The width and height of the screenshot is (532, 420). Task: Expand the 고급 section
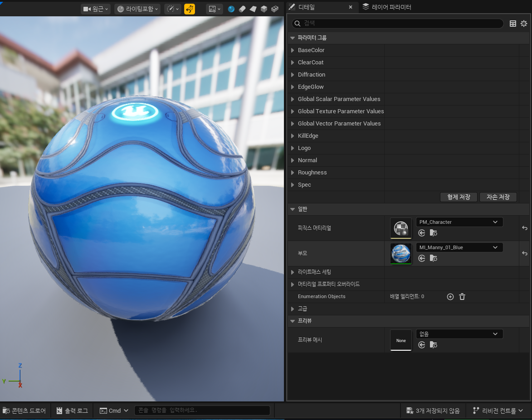293,309
